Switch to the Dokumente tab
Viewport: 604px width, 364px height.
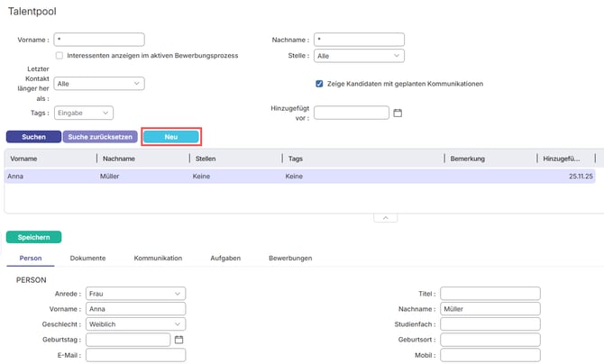pyautogui.click(x=87, y=258)
